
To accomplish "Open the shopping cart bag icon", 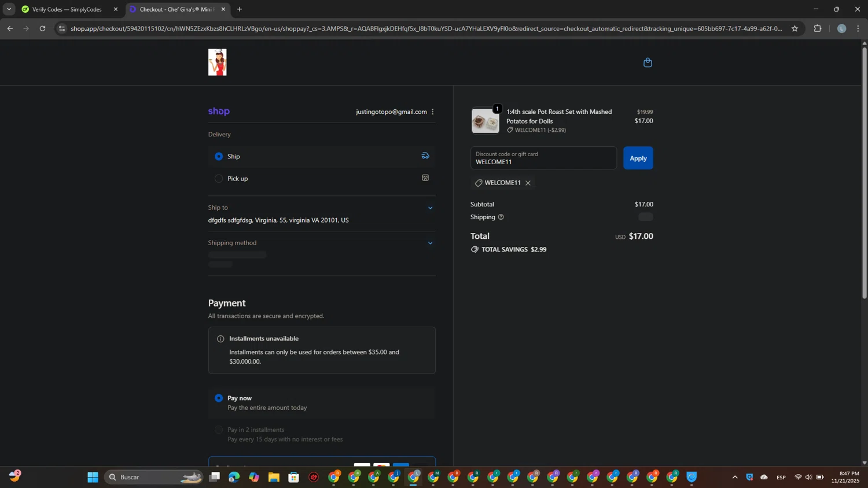I will click(x=648, y=62).
